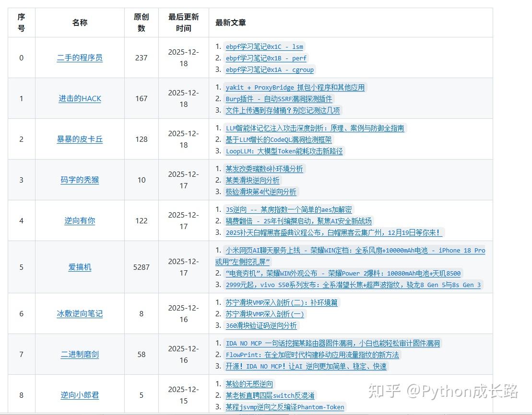The height and width of the screenshot is (415, 532).
Task: Open article ebpf学习笔记0x1C - lsm
Action: point(264,47)
